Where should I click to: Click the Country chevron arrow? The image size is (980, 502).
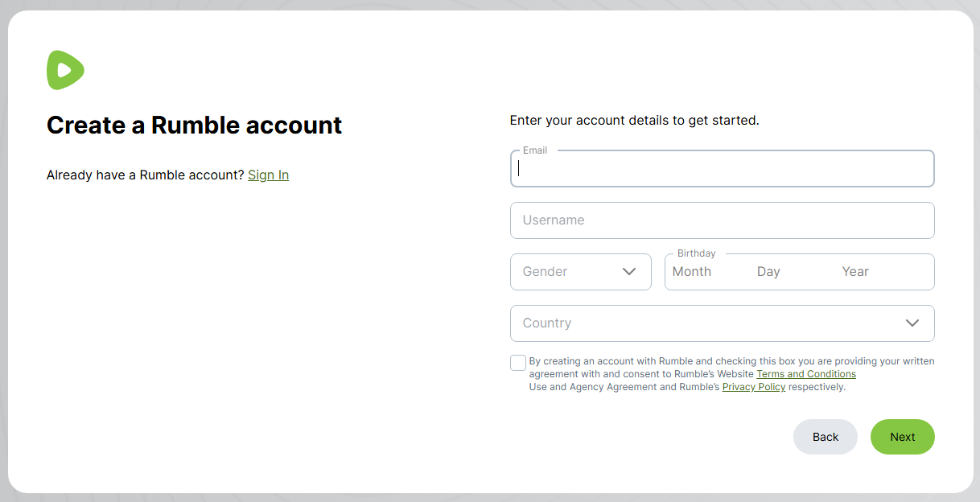912,323
